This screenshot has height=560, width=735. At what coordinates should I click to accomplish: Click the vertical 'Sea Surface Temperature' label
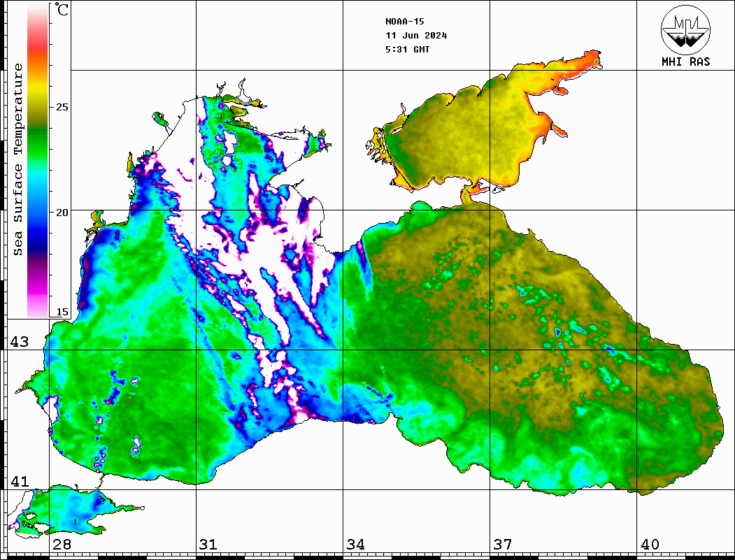click(17, 159)
